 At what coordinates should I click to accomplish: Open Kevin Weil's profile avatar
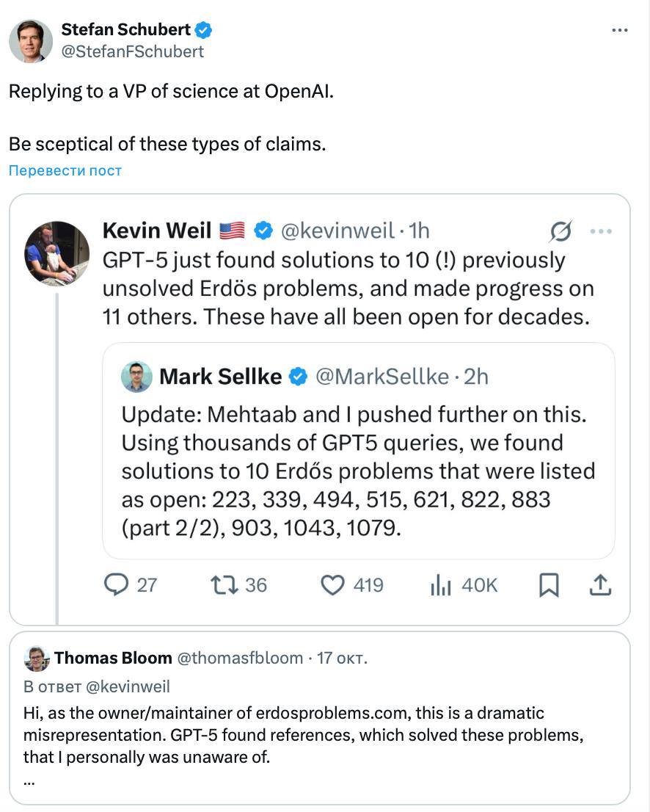pos(57,253)
